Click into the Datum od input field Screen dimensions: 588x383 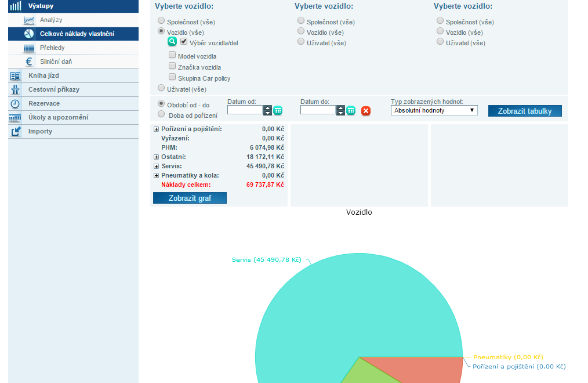pyautogui.click(x=245, y=110)
